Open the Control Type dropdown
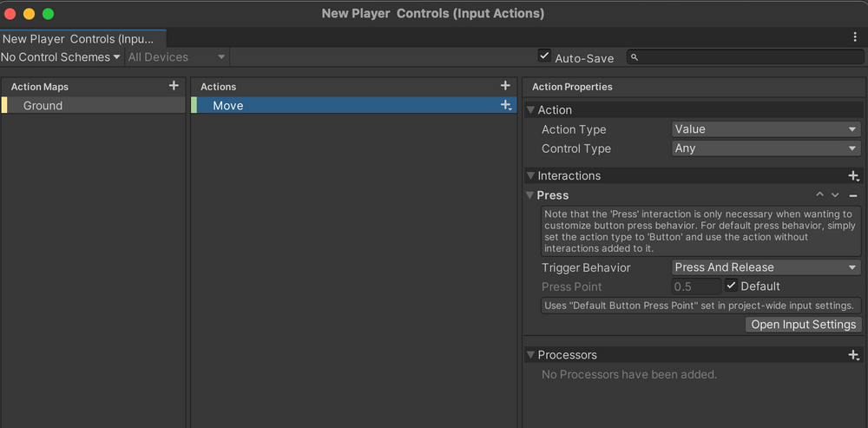868x428 pixels. tap(766, 148)
